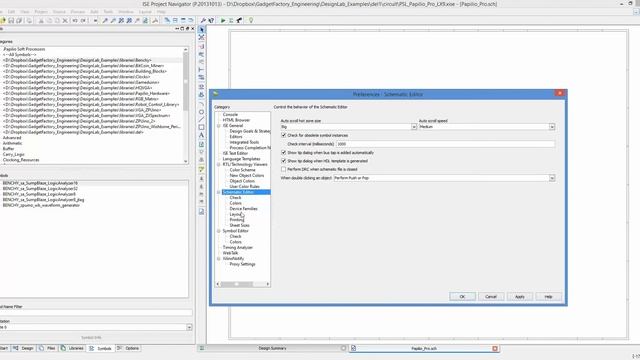The width and height of the screenshot is (640, 360).
Task: Click the green Run arrow icon
Action: (x=223, y=20)
